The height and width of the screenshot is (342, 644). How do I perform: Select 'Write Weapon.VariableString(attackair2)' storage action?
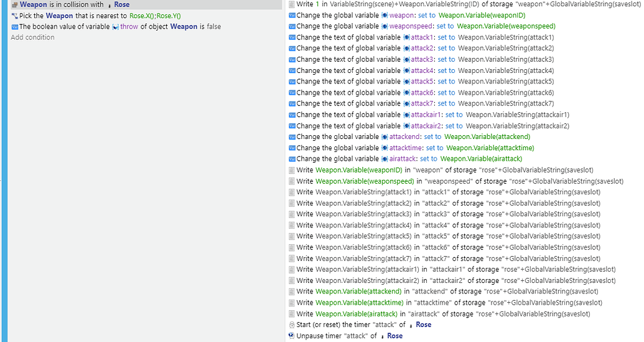pyautogui.click(x=452, y=281)
